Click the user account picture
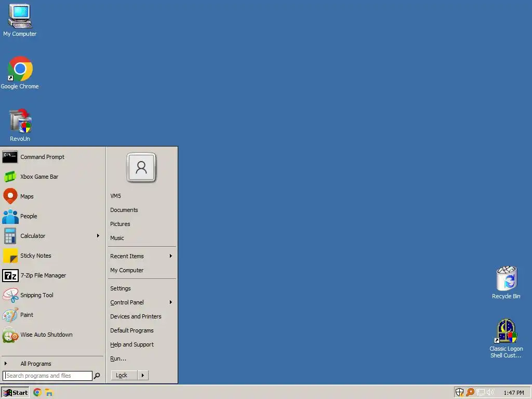The height and width of the screenshot is (399, 532). pyautogui.click(x=141, y=168)
